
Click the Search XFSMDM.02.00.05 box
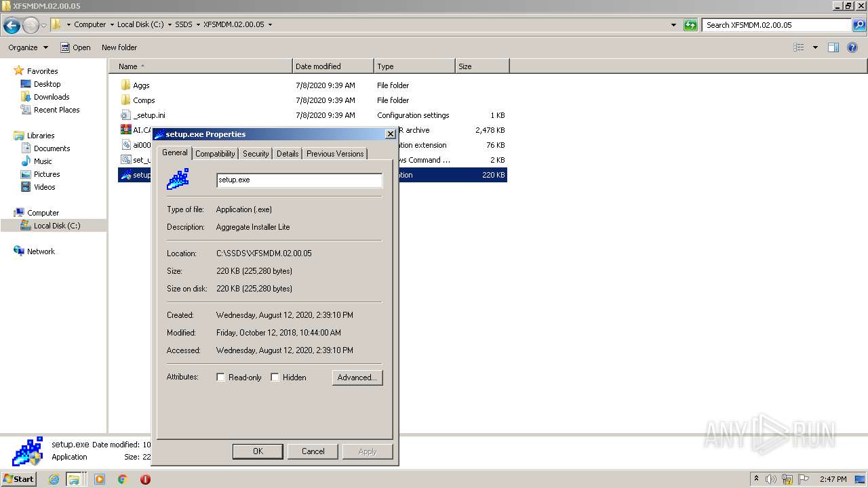(x=777, y=25)
